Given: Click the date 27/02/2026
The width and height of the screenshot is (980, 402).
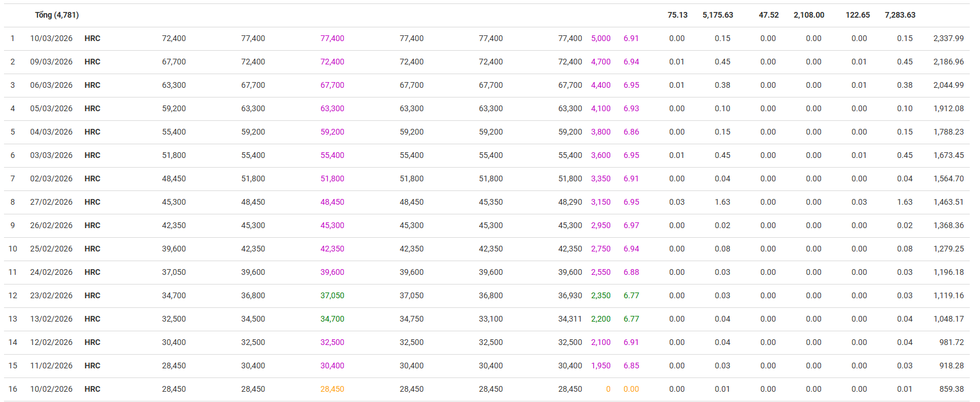Looking at the screenshot, I should coord(51,202).
